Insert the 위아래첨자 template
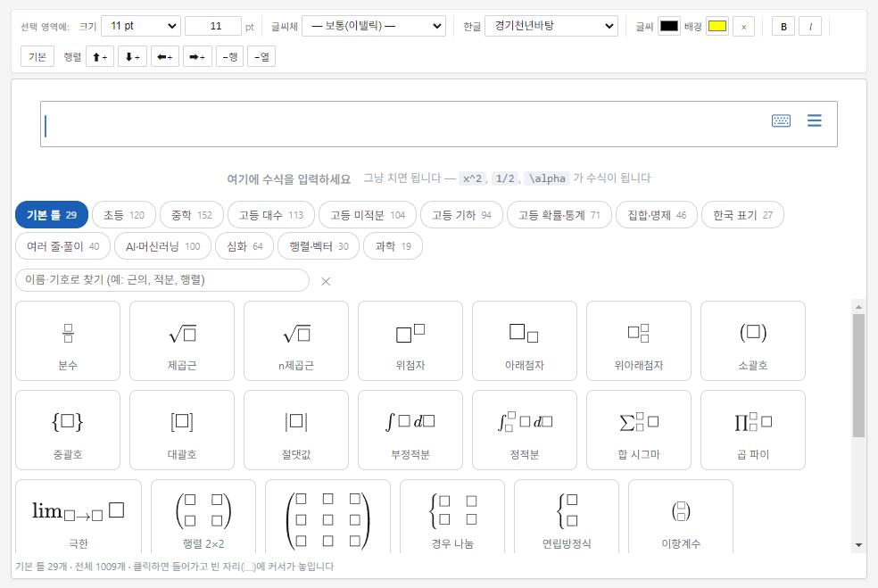The height and width of the screenshot is (588, 878). coord(639,341)
